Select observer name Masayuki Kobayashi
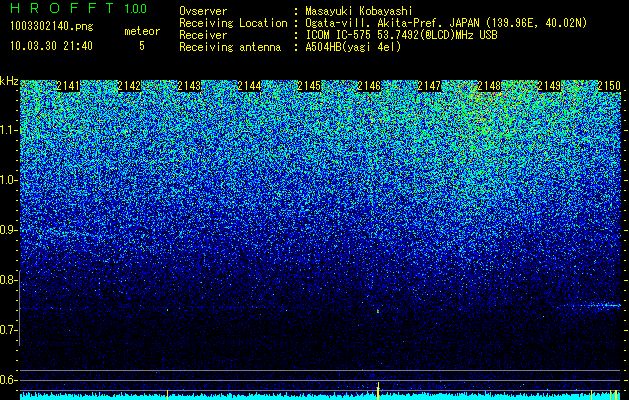The height and width of the screenshot is (400, 629). (x=359, y=11)
